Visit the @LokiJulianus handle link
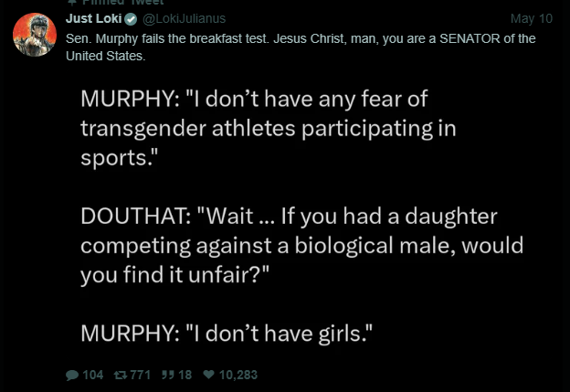Viewport: 570px width, 392px height. 184,18
